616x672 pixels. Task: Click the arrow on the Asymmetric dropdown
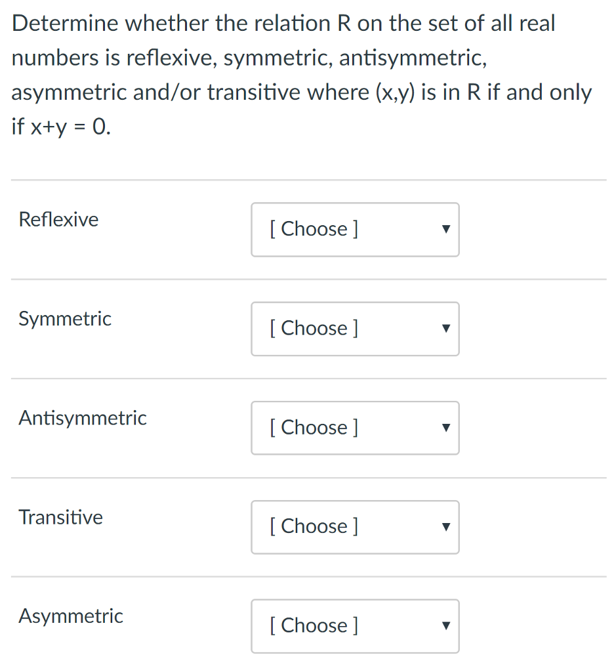click(x=445, y=626)
